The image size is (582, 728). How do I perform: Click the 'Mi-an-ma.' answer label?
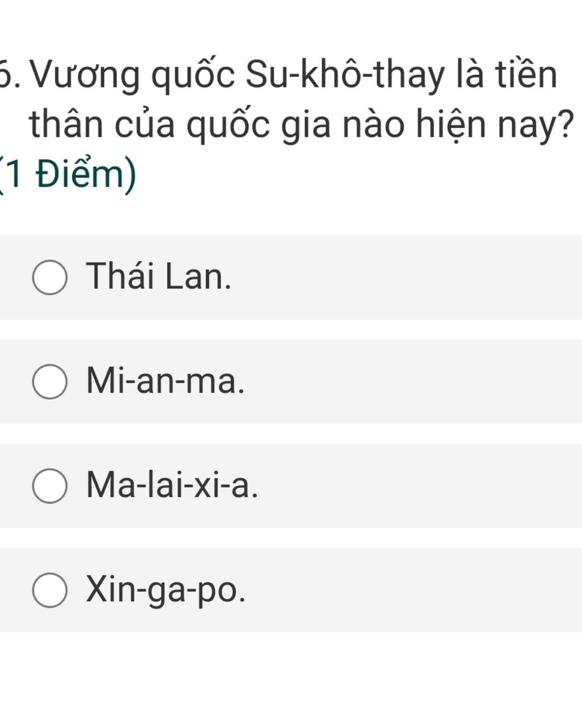(x=166, y=380)
